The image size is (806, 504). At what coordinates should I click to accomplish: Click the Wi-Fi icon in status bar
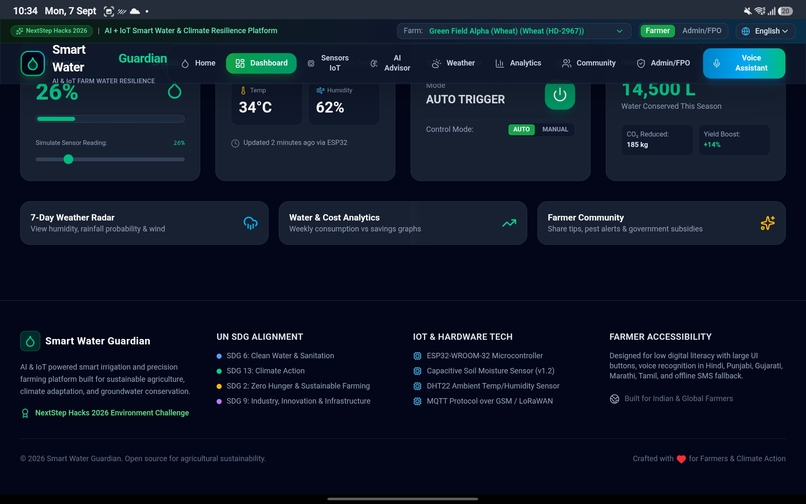(760, 11)
